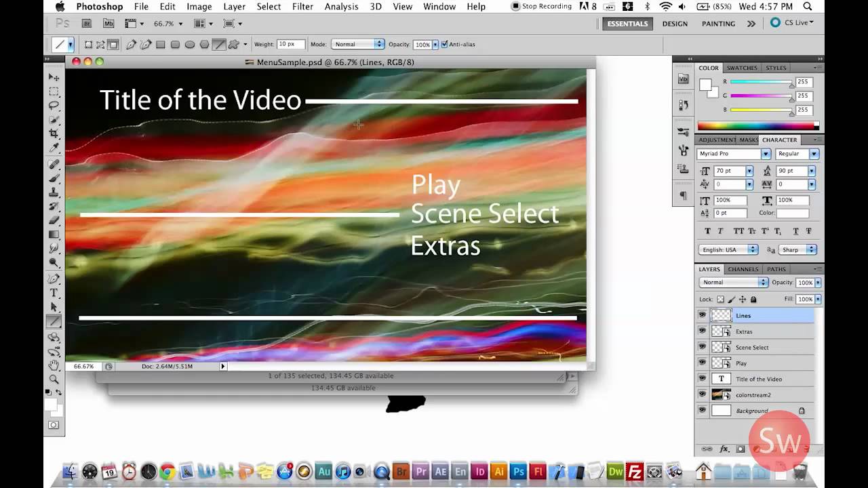Hide the colorstream2 layer
Screen dimensions: 868x488
(x=702, y=394)
